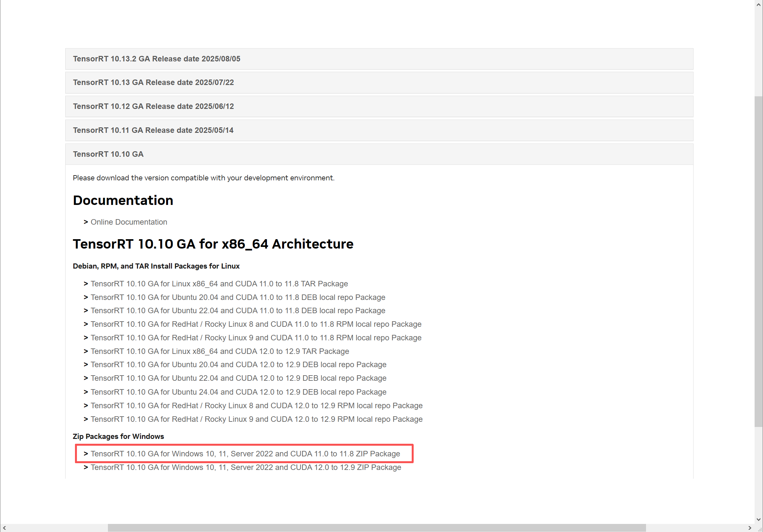Download Ubuntu 20.04 CUDA 11.0 to 11.8 DEB package

pyautogui.click(x=238, y=297)
